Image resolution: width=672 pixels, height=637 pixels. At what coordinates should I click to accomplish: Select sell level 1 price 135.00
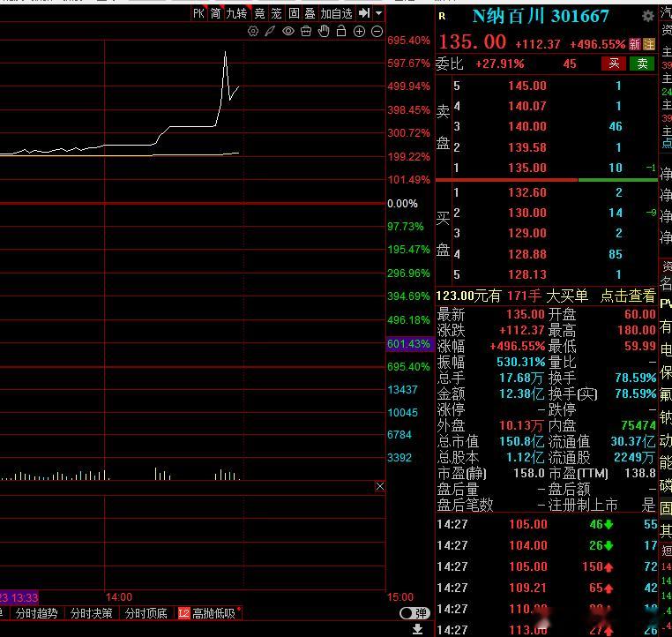click(527, 168)
